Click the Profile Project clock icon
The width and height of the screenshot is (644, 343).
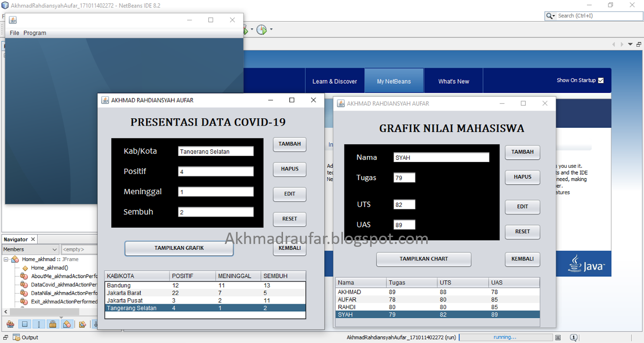(x=262, y=29)
